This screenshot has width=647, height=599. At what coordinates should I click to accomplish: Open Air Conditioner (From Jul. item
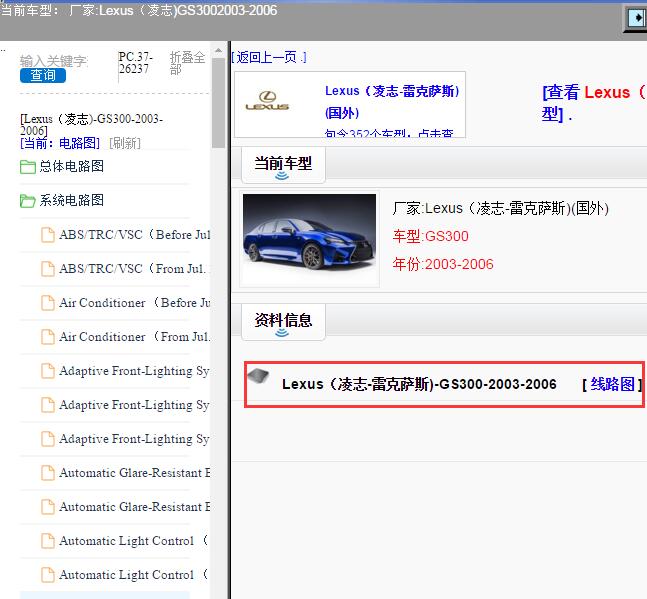(135, 337)
